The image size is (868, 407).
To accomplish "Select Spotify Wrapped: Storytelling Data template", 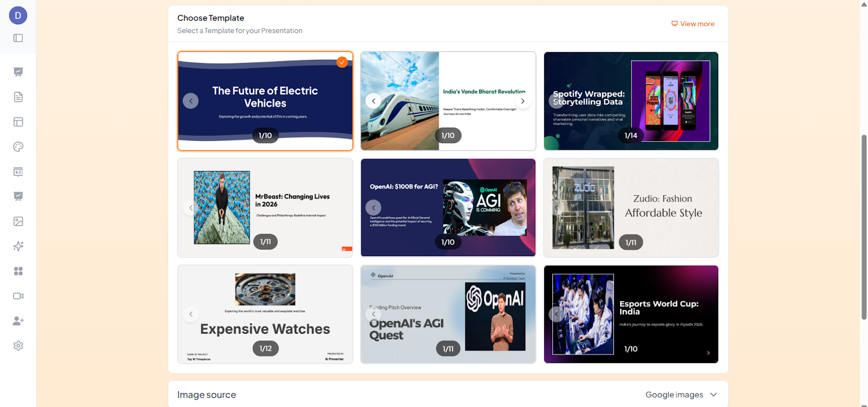I will [631, 101].
